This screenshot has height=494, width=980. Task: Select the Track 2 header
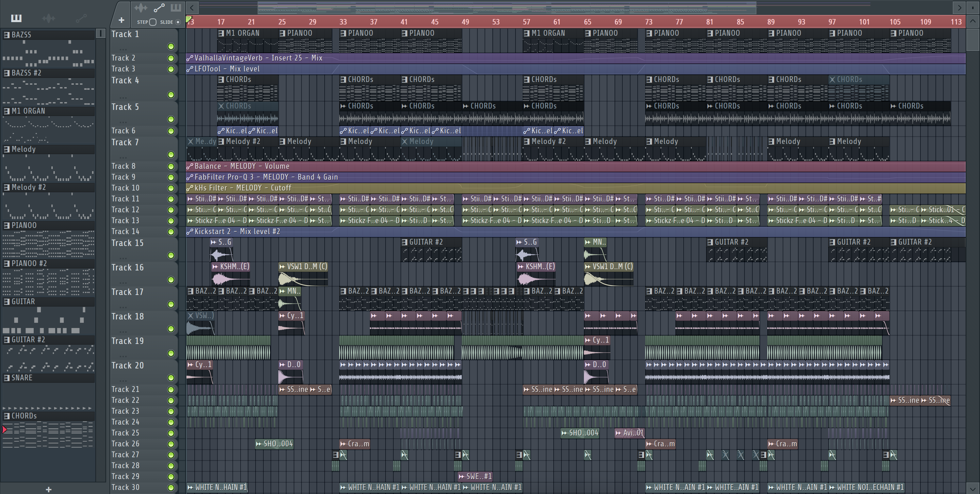click(144, 58)
